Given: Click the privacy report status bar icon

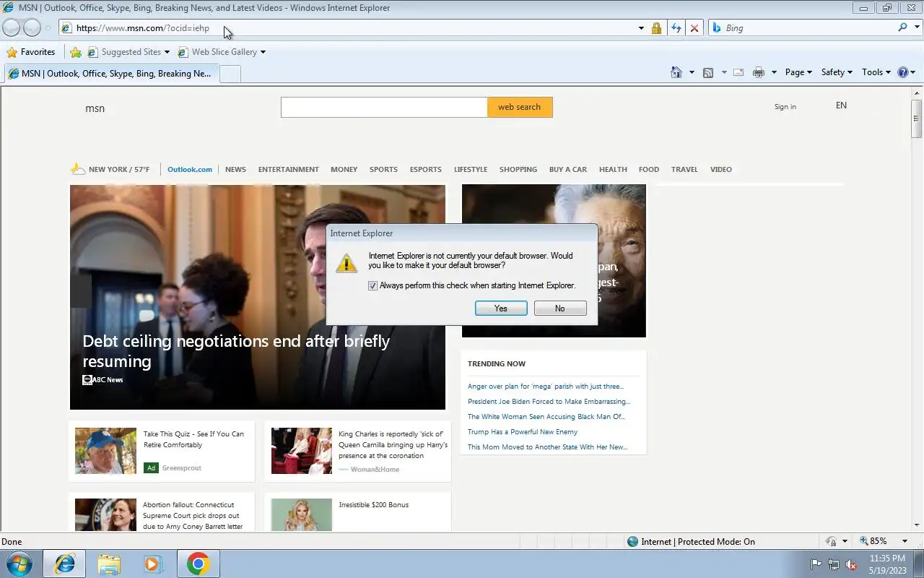Looking at the screenshot, I should coord(832,541).
